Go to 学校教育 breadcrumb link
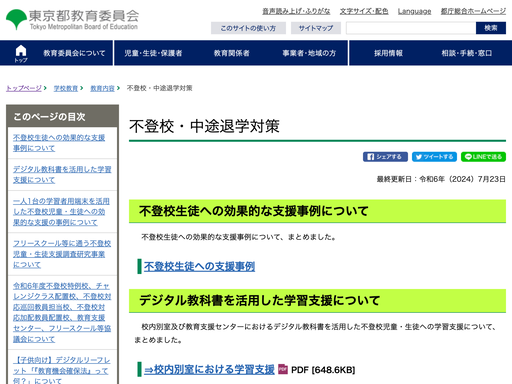Viewport: 512px width, 384px height. click(x=66, y=88)
